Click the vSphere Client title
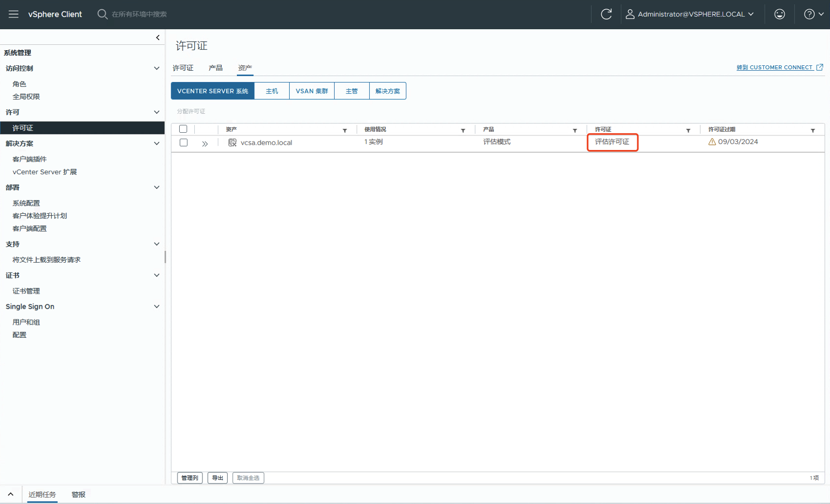Image resolution: width=830 pixels, height=504 pixels. coord(55,14)
